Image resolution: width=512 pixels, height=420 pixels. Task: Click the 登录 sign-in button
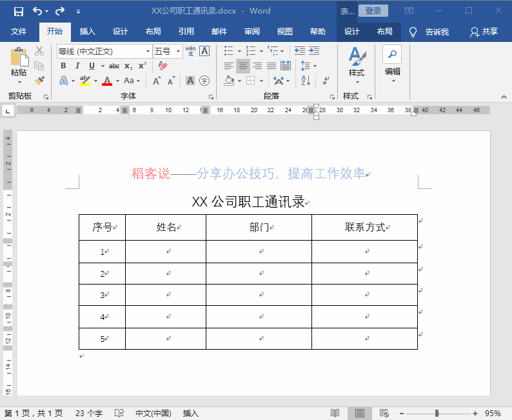pos(373,11)
